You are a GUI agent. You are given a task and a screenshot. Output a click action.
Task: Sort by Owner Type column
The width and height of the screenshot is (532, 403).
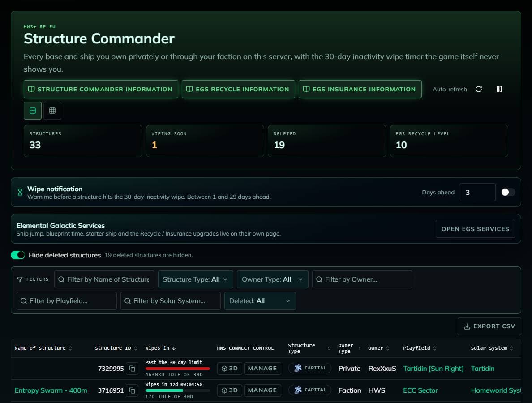(x=349, y=348)
